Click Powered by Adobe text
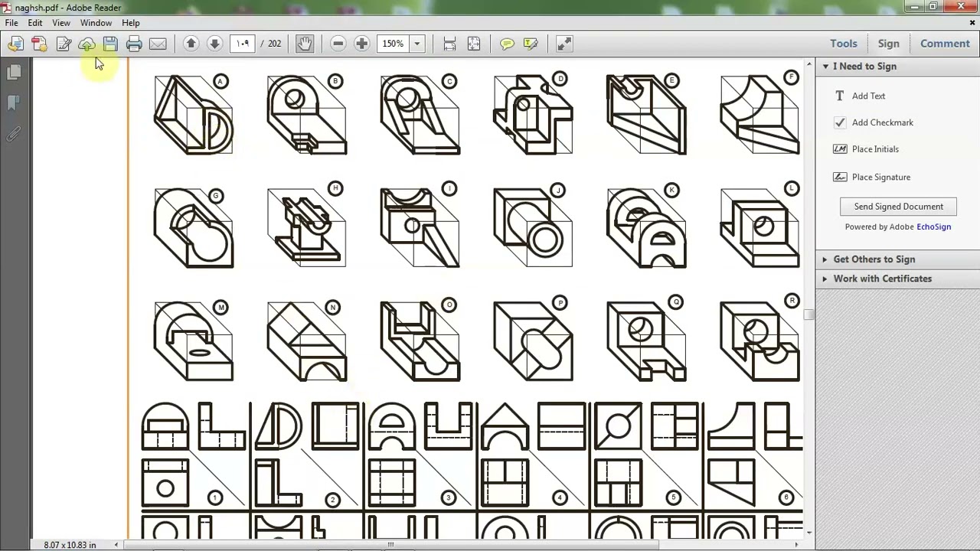The height and width of the screenshot is (551, 980). tap(880, 227)
